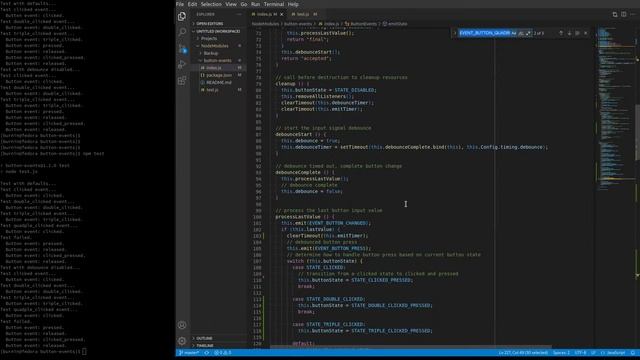Click the index.js breadcrumb segment

329,24
